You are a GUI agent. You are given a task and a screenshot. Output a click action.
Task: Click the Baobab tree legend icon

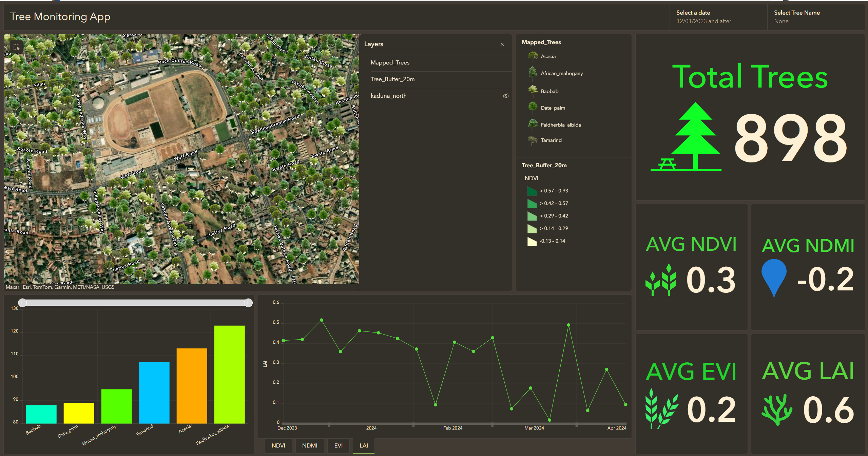coord(533,91)
